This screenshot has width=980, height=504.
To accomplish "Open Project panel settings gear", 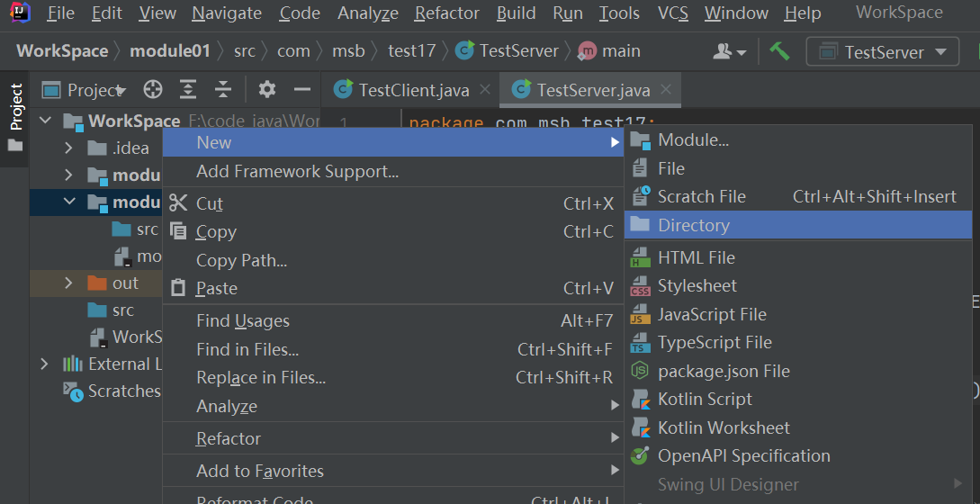I will [267, 89].
